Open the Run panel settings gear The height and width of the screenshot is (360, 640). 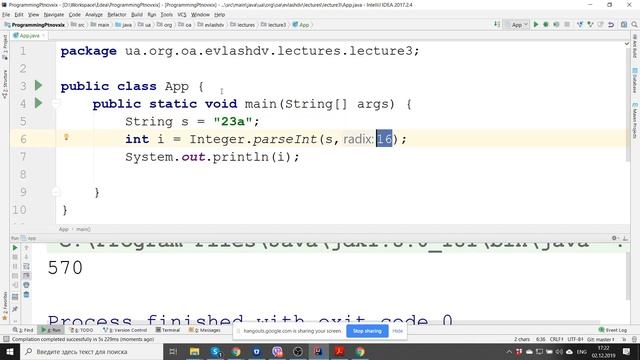click(x=615, y=238)
